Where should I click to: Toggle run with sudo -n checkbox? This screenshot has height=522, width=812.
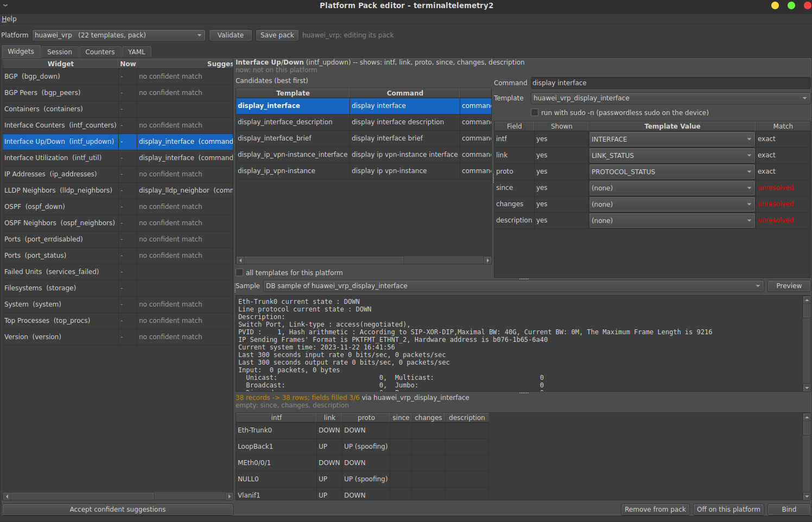pyautogui.click(x=535, y=112)
